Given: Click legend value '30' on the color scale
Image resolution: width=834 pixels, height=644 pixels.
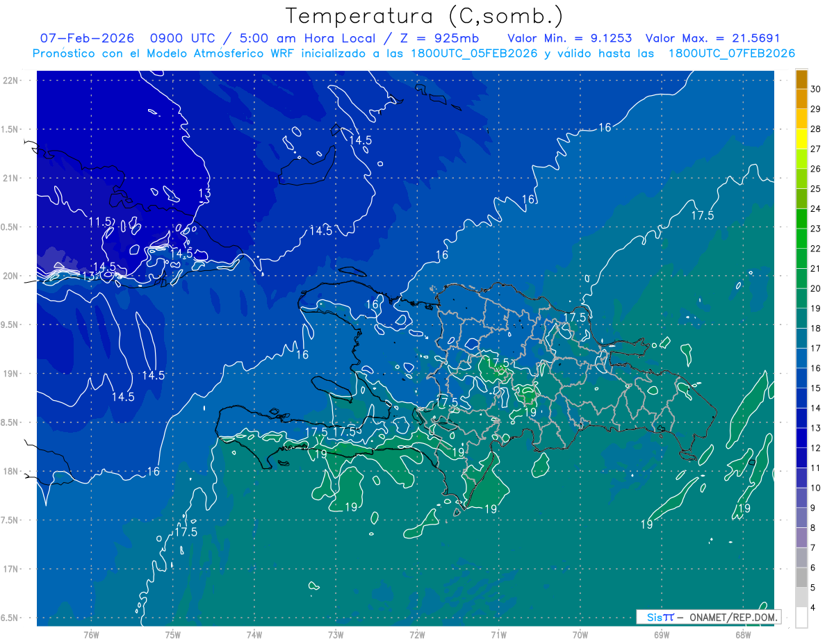Looking at the screenshot, I should 815,89.
